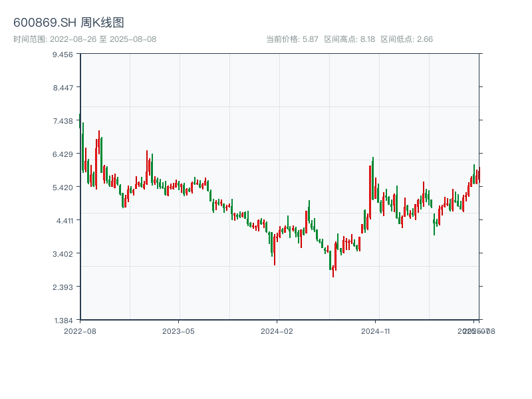Click the last candlestick at the chart's right edge

479,175
